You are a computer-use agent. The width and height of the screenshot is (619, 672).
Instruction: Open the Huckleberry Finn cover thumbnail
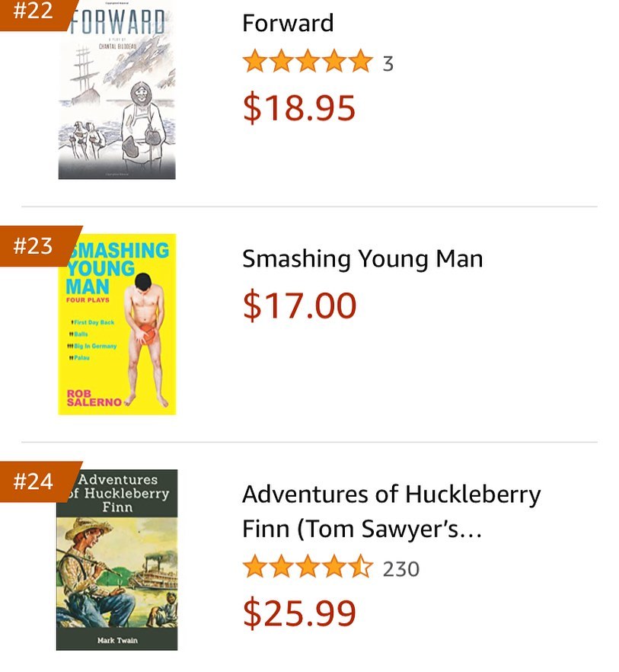(116, 560)
